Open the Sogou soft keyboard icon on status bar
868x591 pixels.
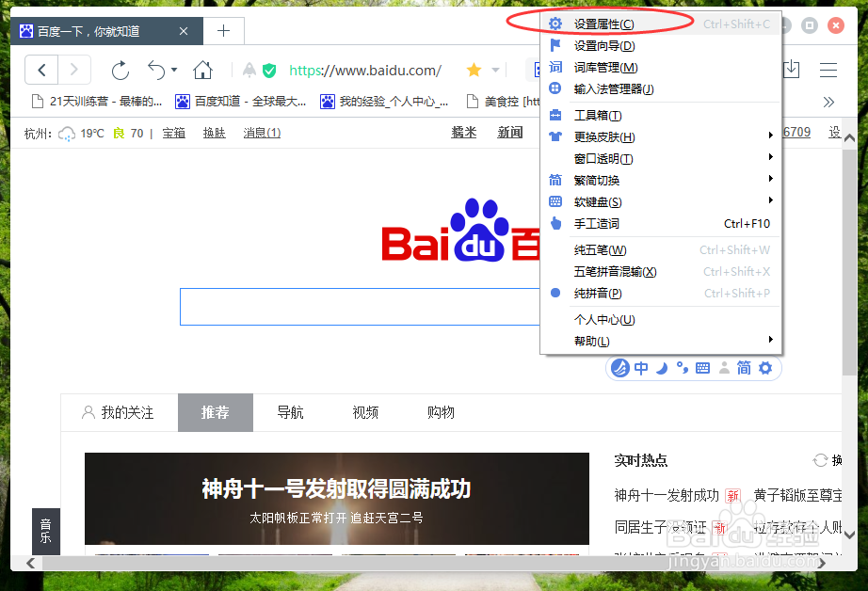click(702, 368)
